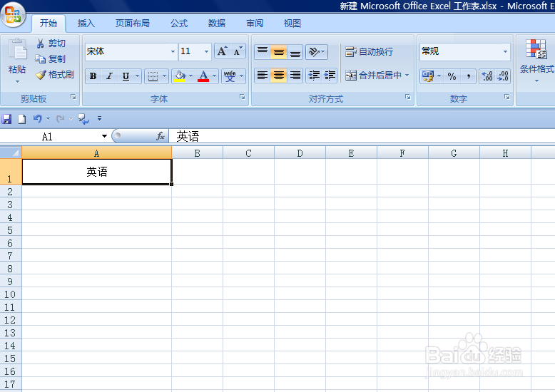Open the 公式 tab
The image size is (555, 392).
(x=179, y=24)
